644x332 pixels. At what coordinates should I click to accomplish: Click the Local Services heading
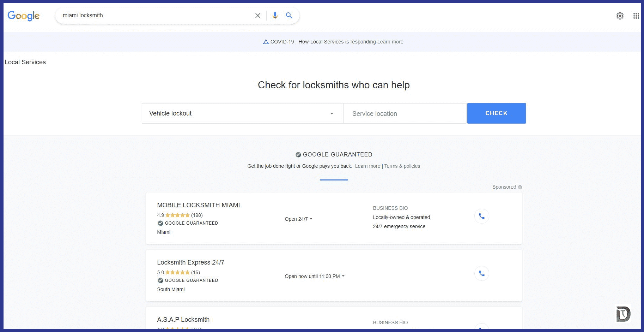point(25,62)
